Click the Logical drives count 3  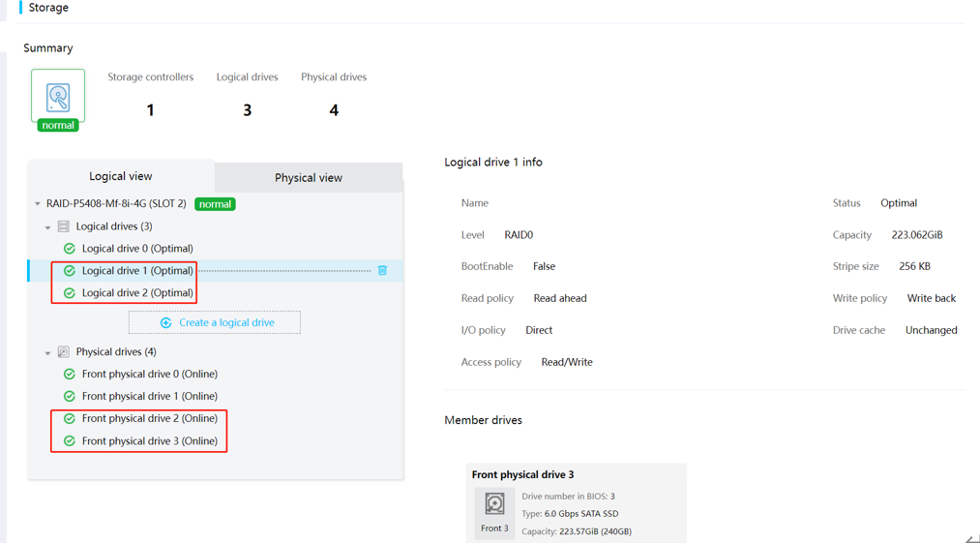point(248,110)
